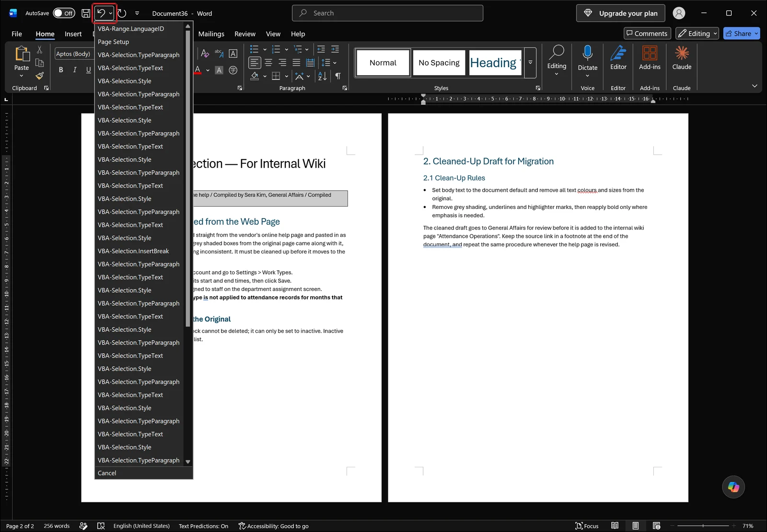This screenshot has height=532, width=767.
Task: Toggle Character Shading button
Action: 219,70
